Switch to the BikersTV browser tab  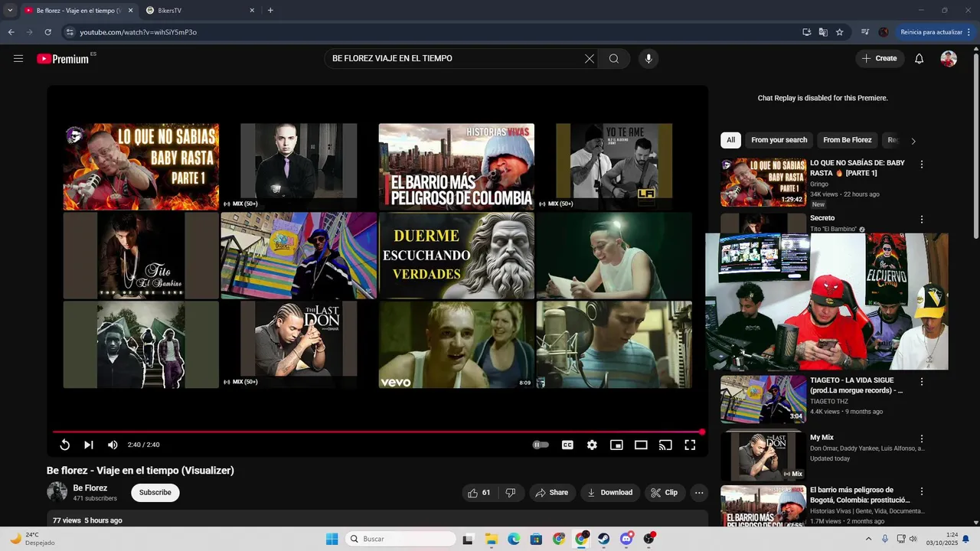pos(201,11)
